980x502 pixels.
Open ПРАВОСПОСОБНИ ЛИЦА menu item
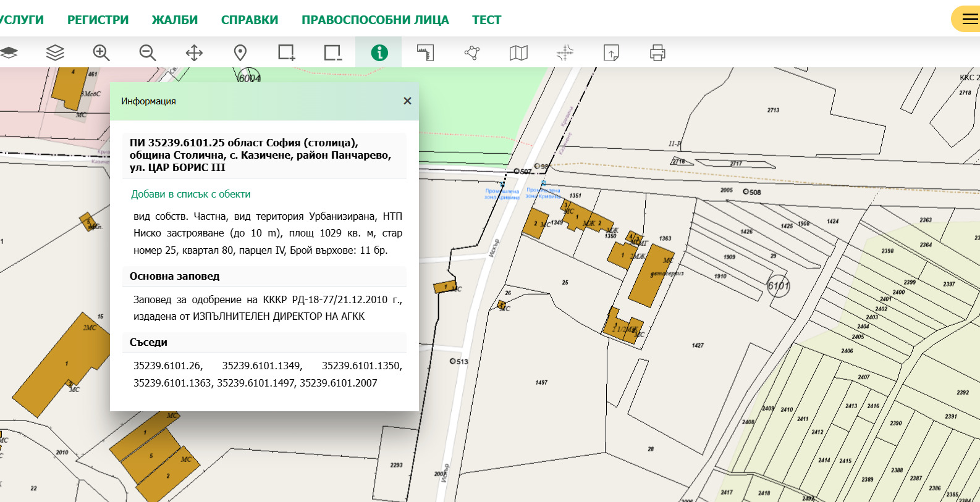point(375,20)
